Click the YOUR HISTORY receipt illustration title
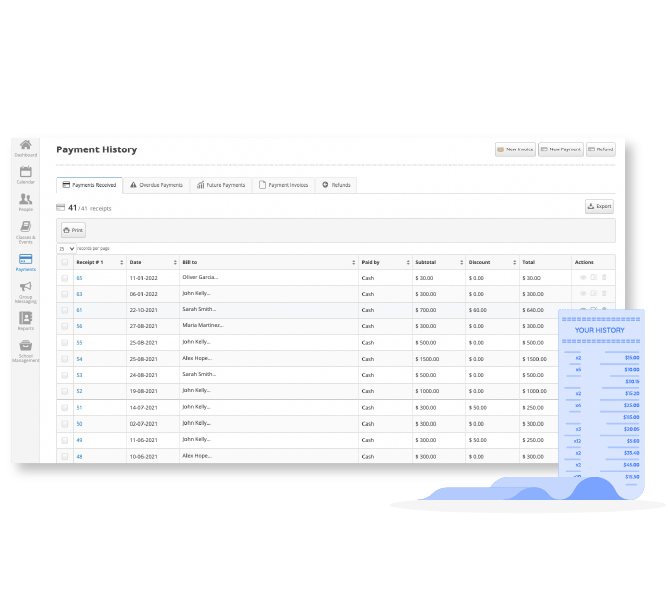This screenshot has width=670, height=598. tap(599, 330)
